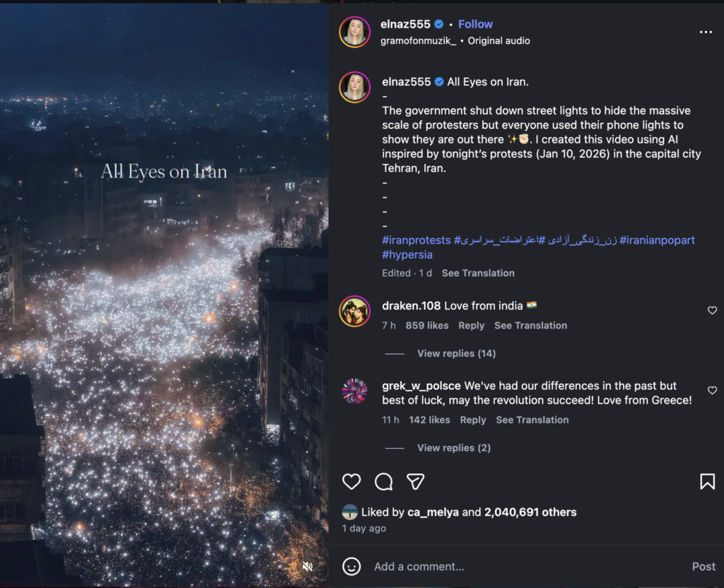The image size is (724, 588).
Task: Click the Post comment button
Action: [703, 566]
